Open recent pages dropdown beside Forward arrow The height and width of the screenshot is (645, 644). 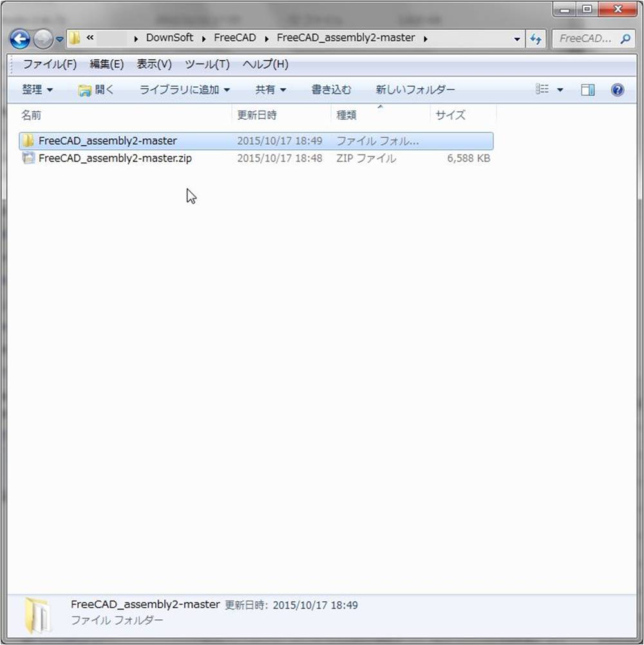click(x=60, y=39)
